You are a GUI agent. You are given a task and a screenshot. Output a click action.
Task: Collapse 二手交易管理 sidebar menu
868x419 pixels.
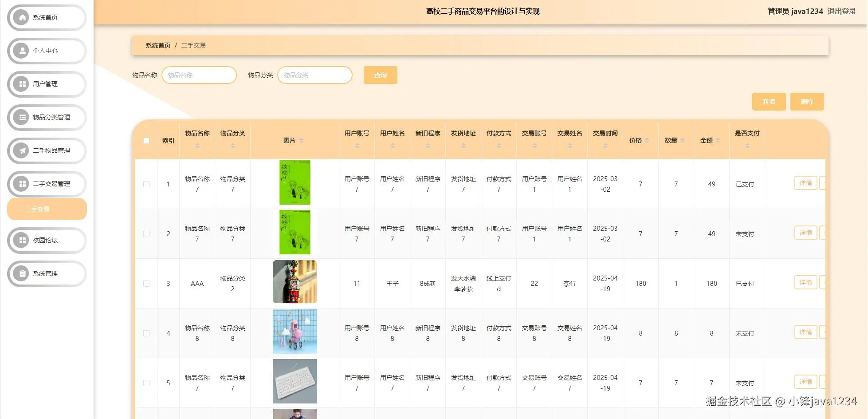pos(47,184)
